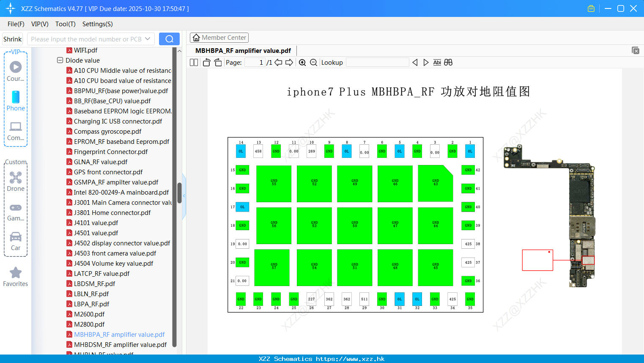644x363 pixels.
Task: Open M2600.pdf in tree
Action: tap(86, 314)
